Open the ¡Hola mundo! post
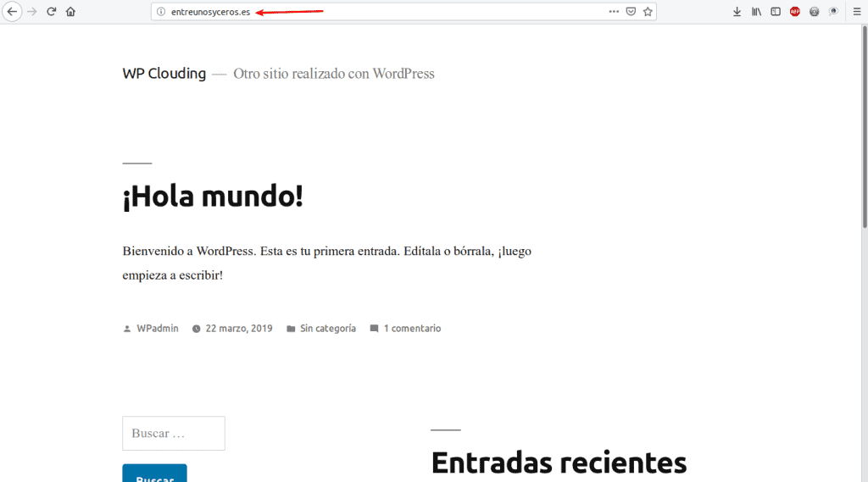Viewport: 868px width, 482px height. point(213,196)
